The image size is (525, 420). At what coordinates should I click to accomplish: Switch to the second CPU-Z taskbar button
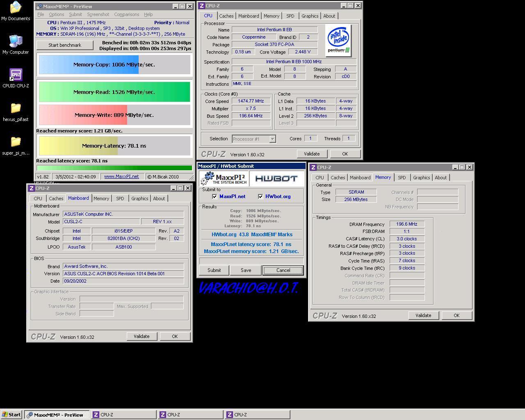coord(191,415)
